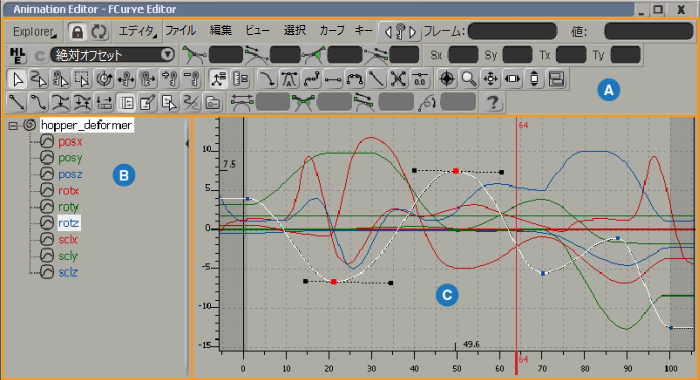This screenshot has width=700, height=380.
Task: Collapse the hopper_deformer tree node
Action: pyautogui.click(x=13, y=126)
